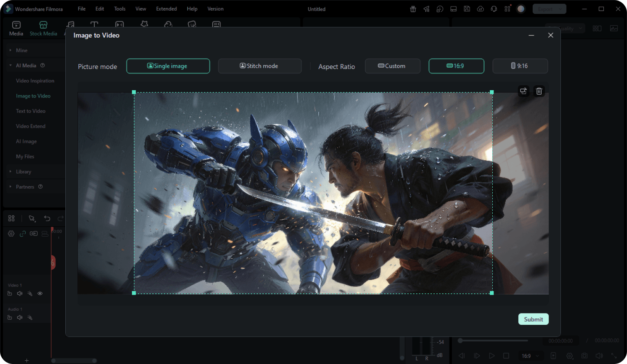Screen dimensions: 627x364
Task: Click the Export button
Action: pyautogui.click(x=549, y=9)
